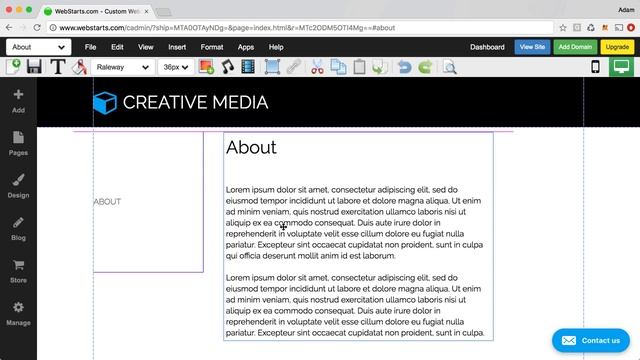The height and width of the screenshot is (360, 640).
Task: Open the Add panel in sidebar
Action: [18, 101]
